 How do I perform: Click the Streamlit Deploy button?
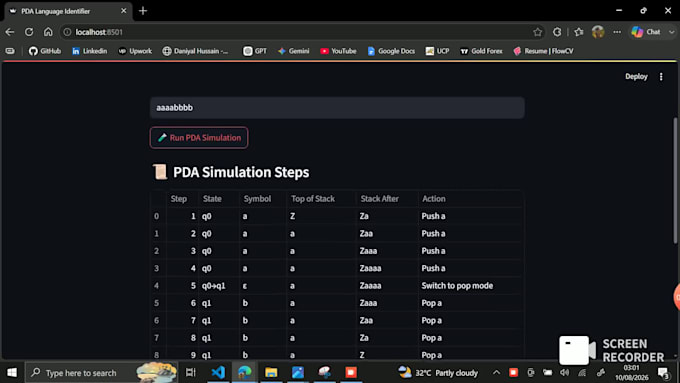(x=636, y=76)
